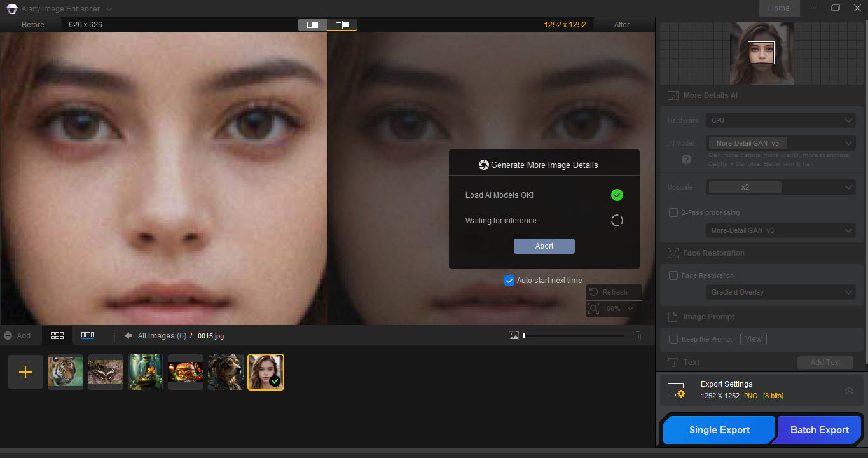Check the Face Restoration option

click(673, 275)
